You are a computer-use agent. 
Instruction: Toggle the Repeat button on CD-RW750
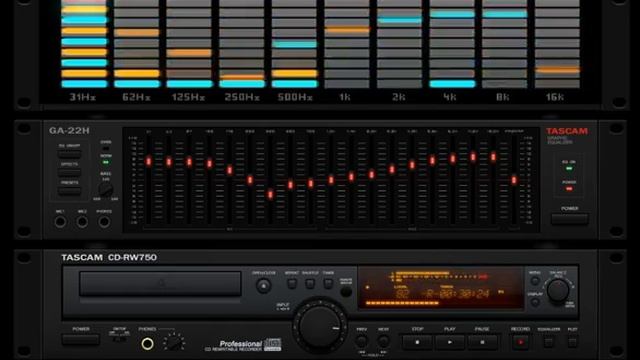(x=291, y=283)
